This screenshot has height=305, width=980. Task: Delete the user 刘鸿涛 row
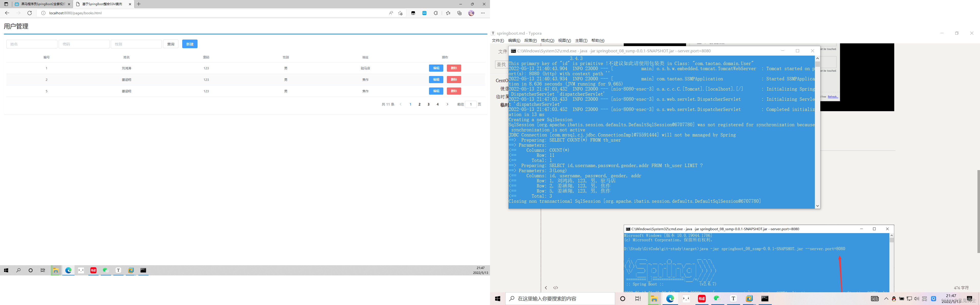[454, 68]
